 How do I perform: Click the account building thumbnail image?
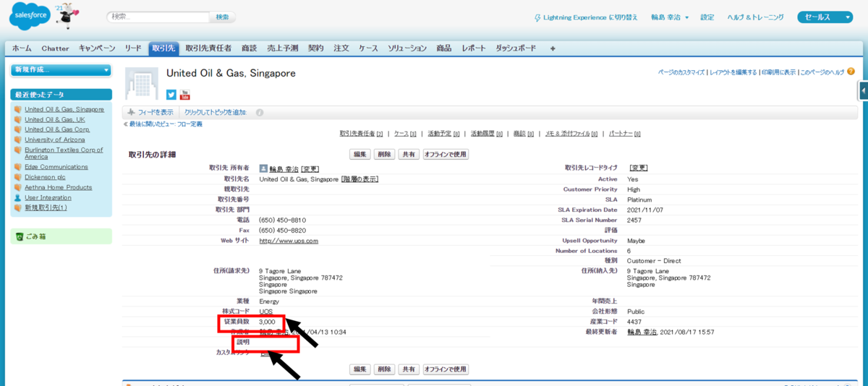(x=141, y=83)
